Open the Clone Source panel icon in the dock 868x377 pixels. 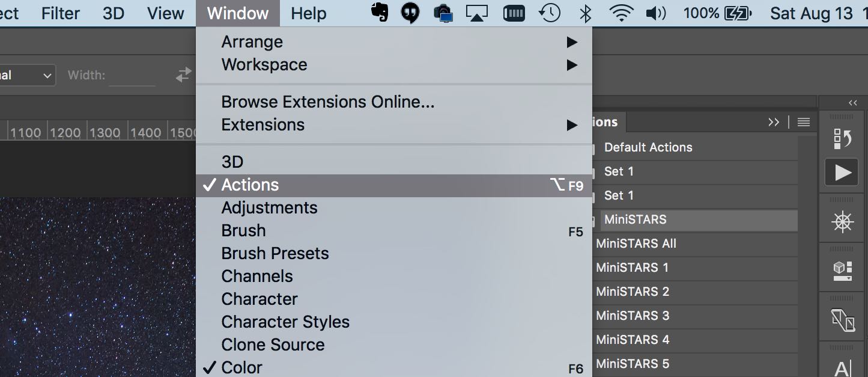843,320
